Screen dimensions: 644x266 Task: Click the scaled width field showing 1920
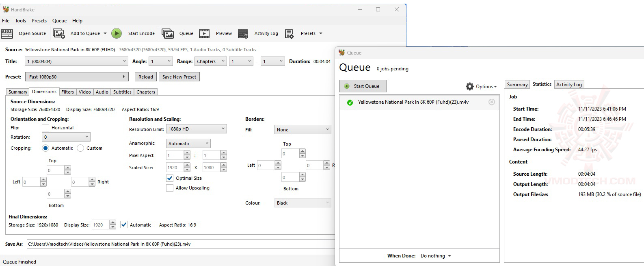[x=175, y=168]
